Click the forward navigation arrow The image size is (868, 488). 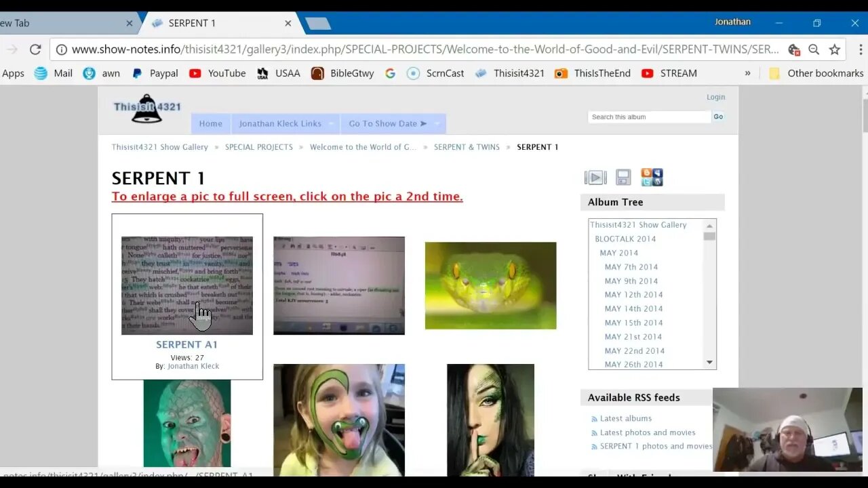(x=12, y=49)
